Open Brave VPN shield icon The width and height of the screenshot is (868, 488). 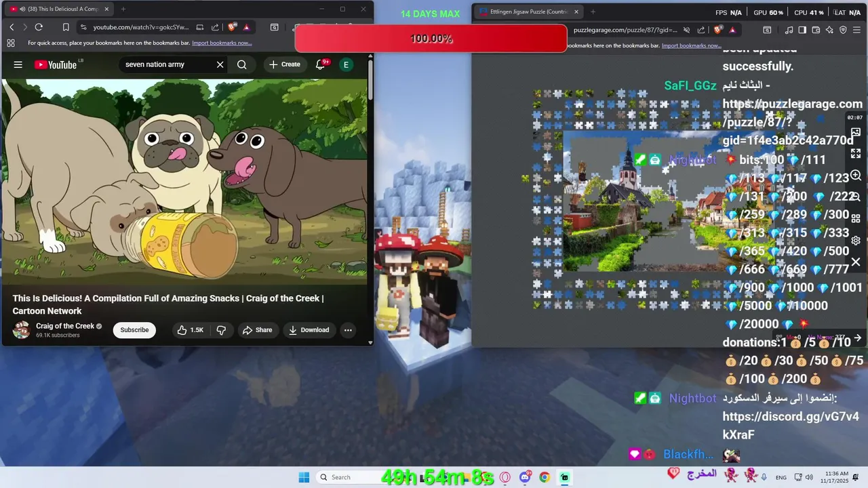(843, 30)
